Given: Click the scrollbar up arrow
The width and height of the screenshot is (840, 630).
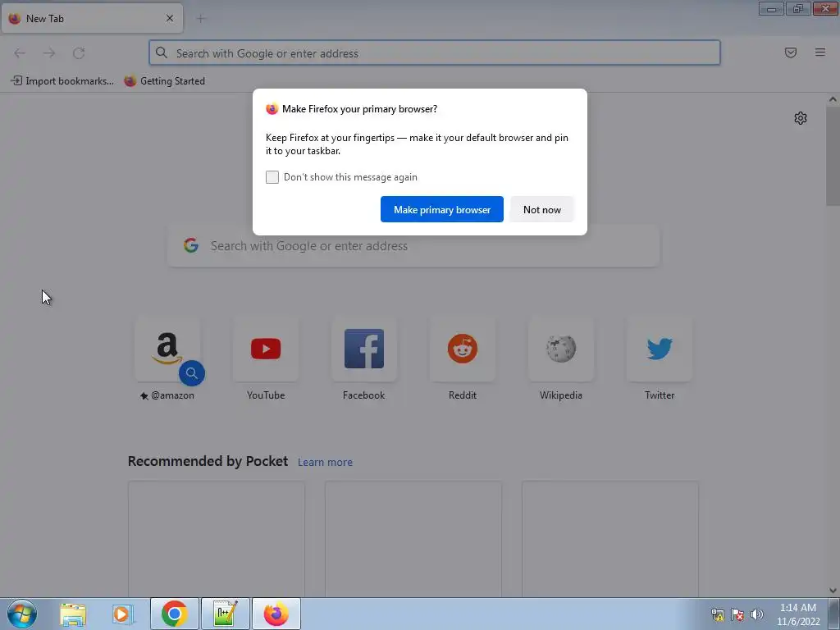Looking at the screenshot, I should tap(833, 99).
